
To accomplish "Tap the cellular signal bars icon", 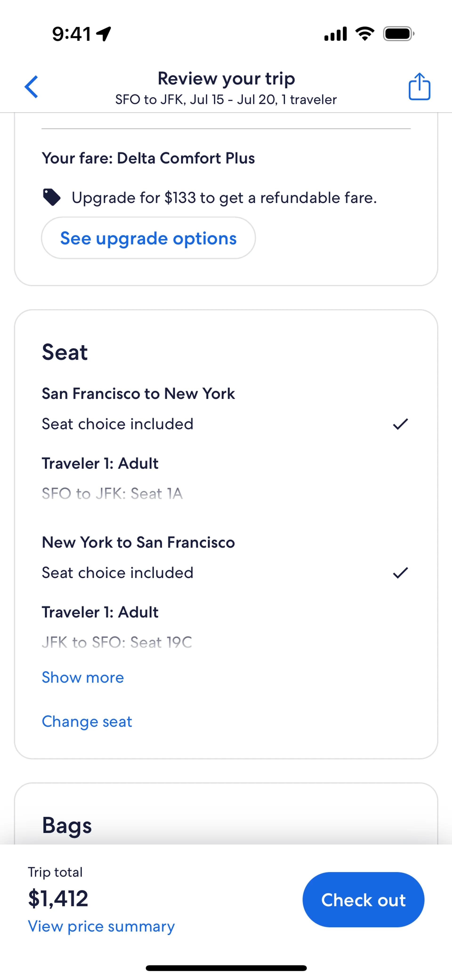I will (x=335, y=34).
